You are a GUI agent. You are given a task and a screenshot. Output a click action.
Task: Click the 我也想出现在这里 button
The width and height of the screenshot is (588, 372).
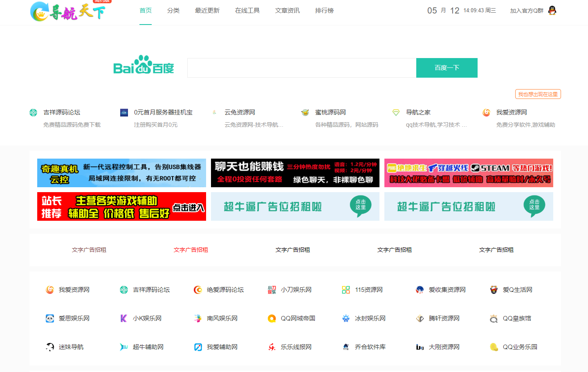click(538, 94)
